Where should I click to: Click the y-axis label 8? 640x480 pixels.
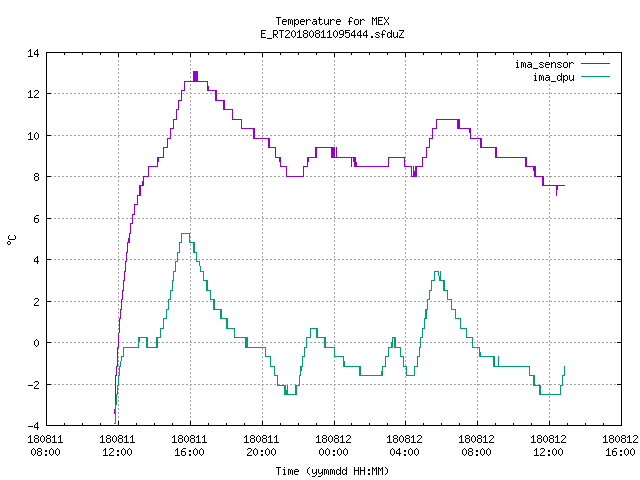coord(36,177)
